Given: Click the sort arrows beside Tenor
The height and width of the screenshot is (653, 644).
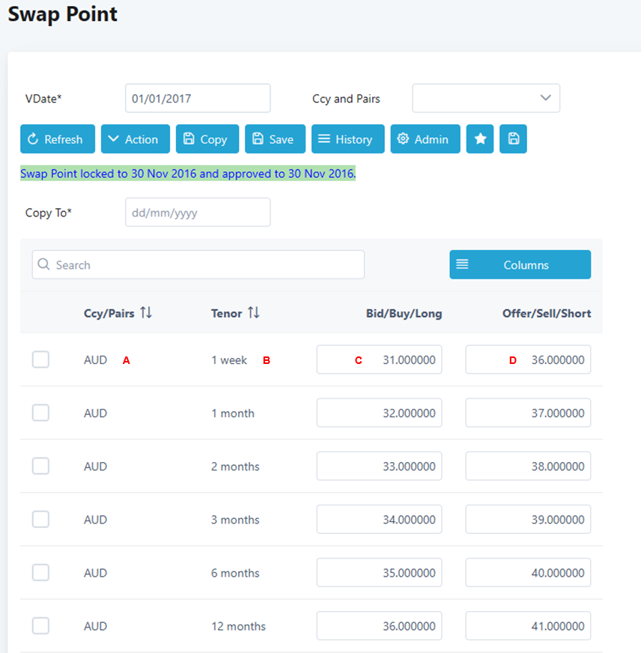Looking at the screenshot, I should point(254,313).
